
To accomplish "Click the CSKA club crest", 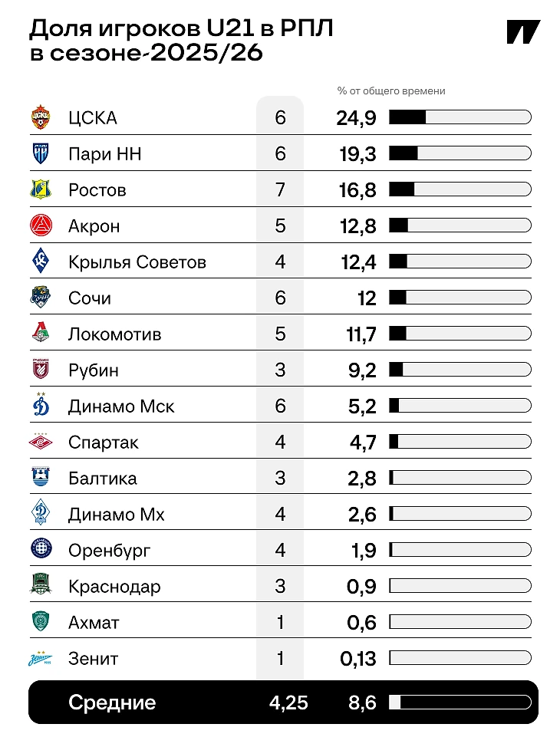I will 41,117.
